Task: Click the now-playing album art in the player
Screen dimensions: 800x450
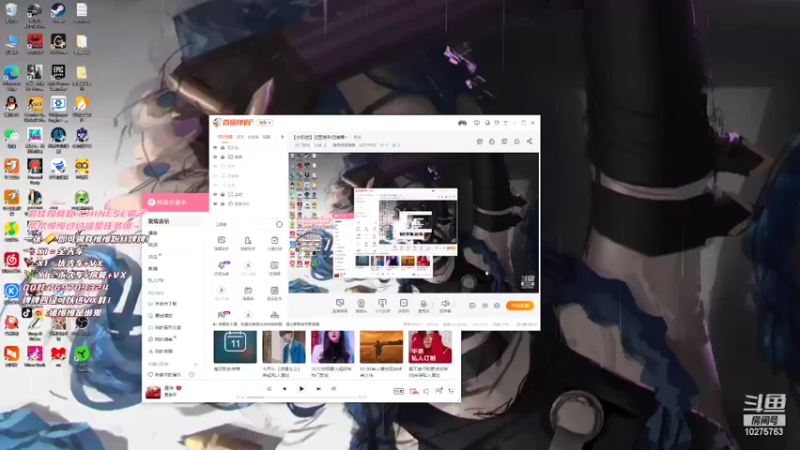Action: tap(153, 391)
